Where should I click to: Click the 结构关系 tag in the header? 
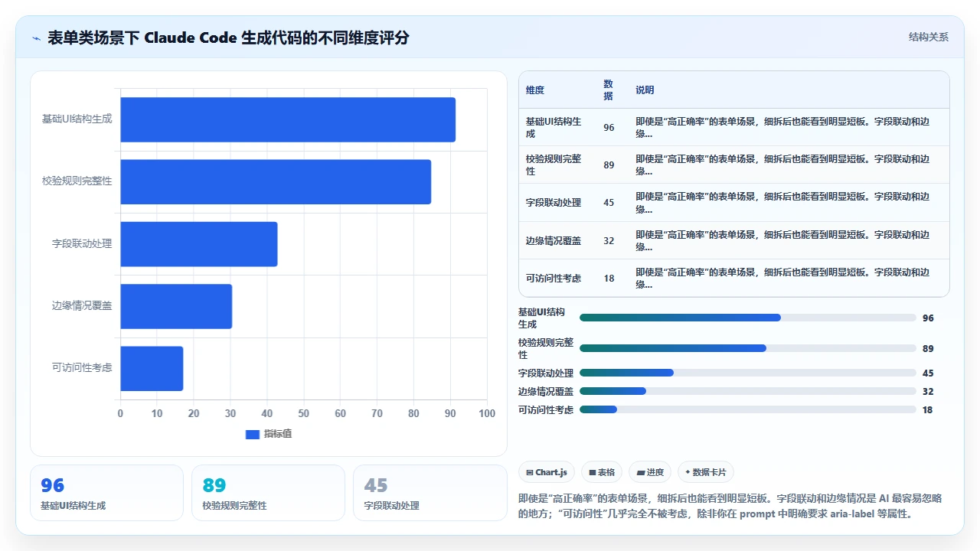pos(928,37)
